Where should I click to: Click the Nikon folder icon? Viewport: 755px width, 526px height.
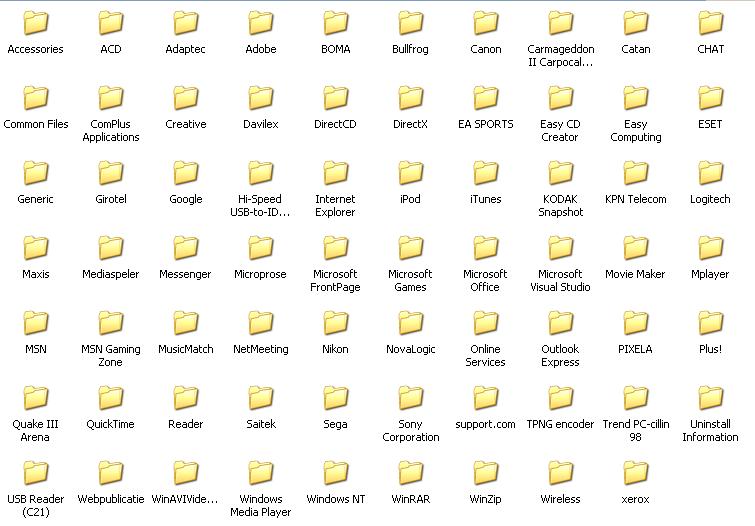tap(336, 323)
